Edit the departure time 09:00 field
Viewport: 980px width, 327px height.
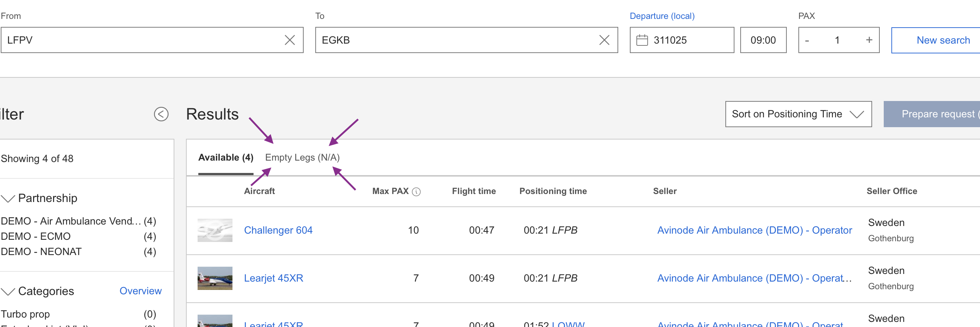[763, 40]
